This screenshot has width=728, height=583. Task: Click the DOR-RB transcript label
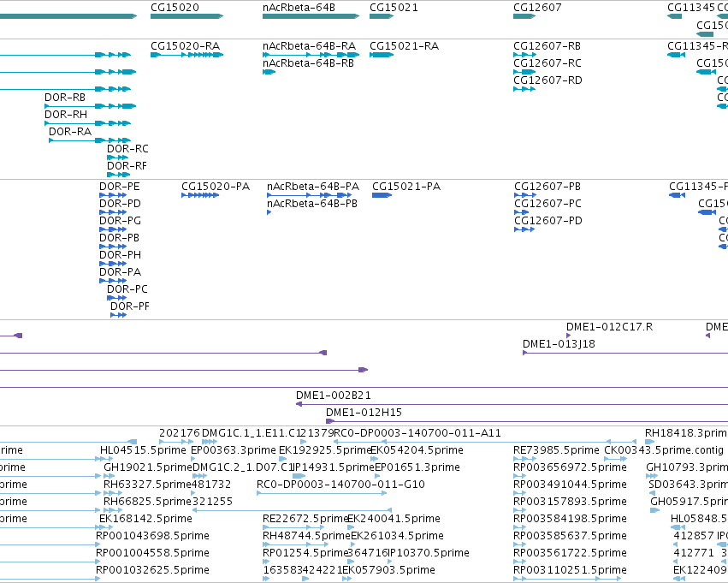65,97
